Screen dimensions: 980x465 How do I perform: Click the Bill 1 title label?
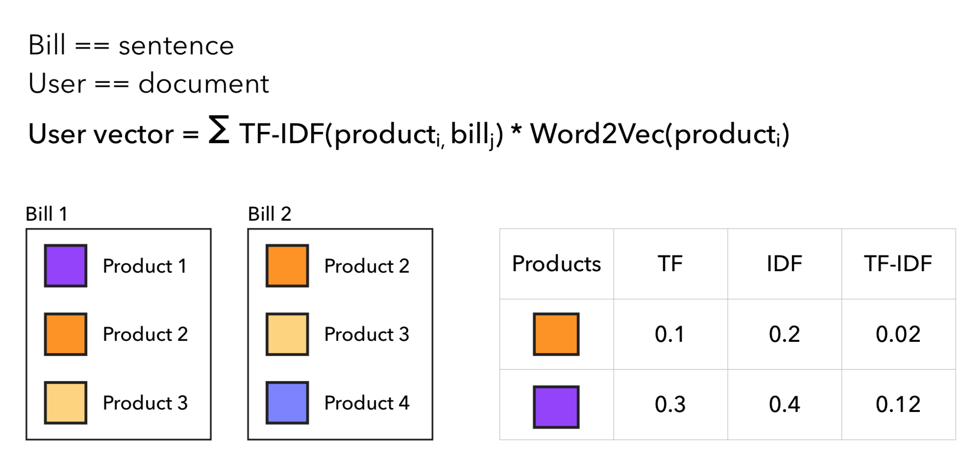[47, 214]
